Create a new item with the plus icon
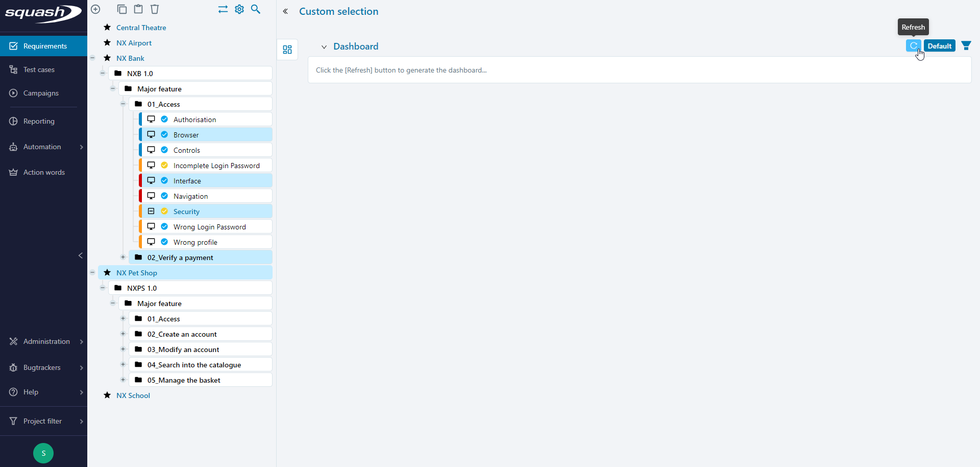This screenshot has width=980, height=467. pos(95,9)
